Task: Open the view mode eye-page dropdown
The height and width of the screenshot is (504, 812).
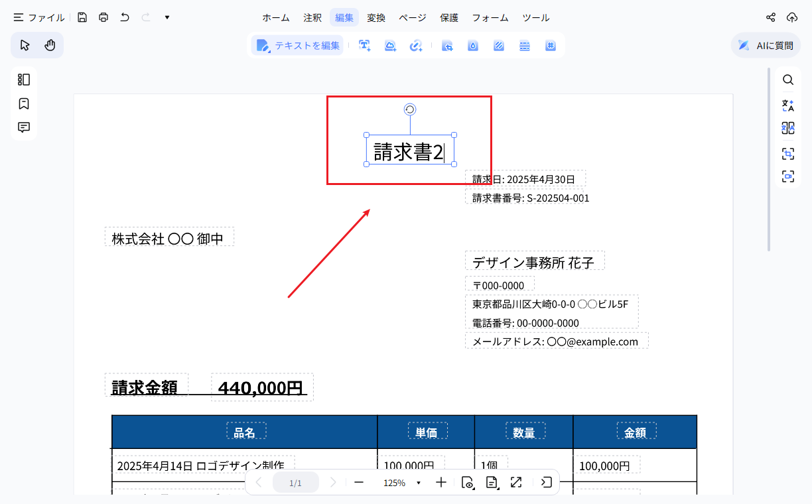Action: click(468, 483)
